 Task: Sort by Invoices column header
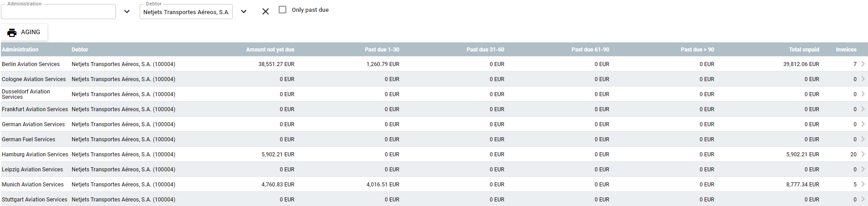click(x=846, y=50)
